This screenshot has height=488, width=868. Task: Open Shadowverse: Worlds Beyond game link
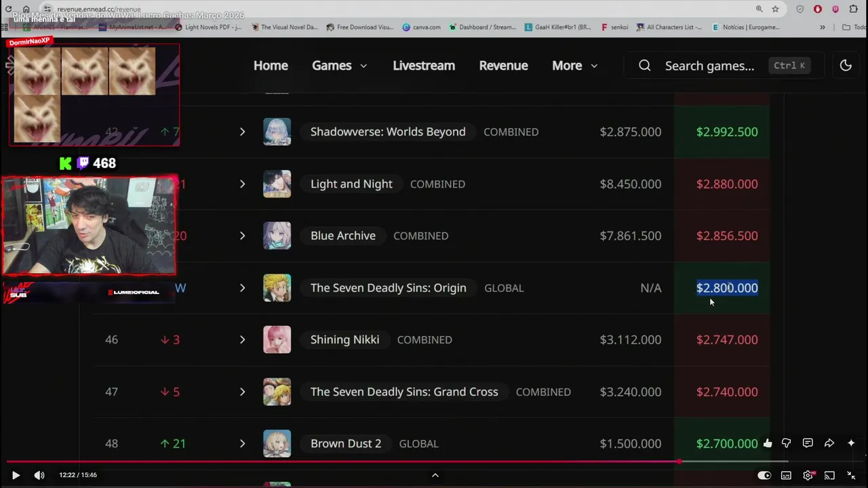[388, 131]
